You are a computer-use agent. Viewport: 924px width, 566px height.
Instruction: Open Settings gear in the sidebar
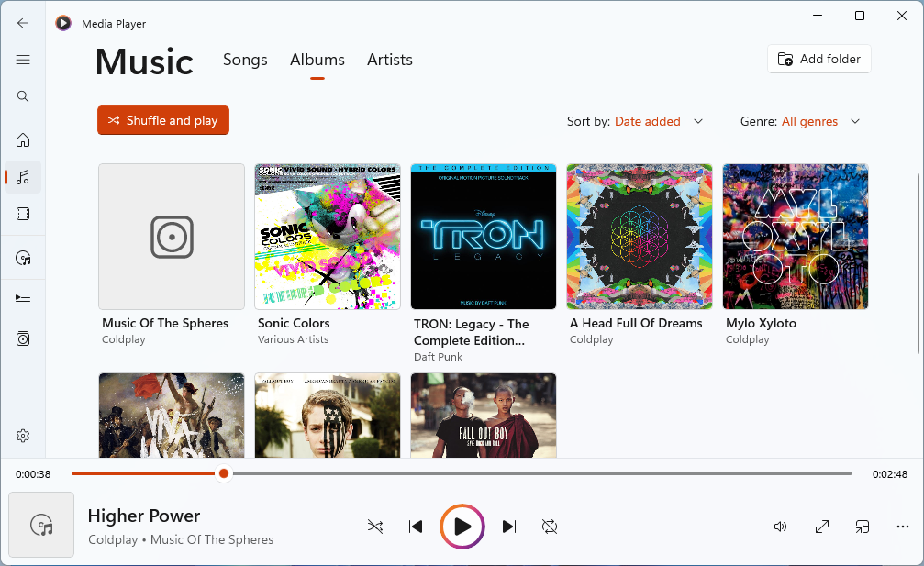pos(22,436)
